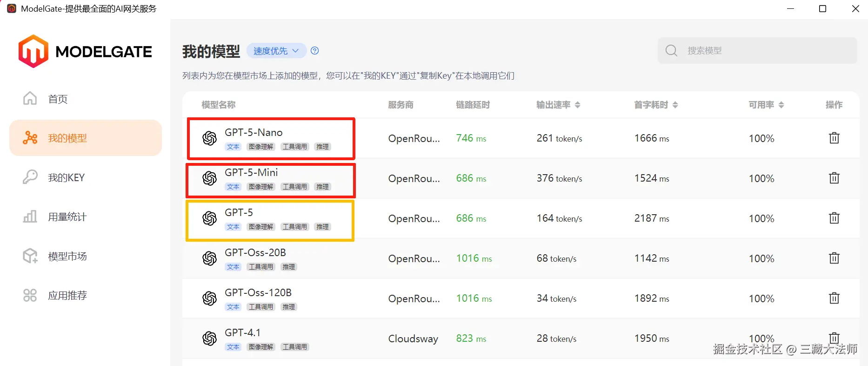Select the 我的模型 sidebar menu item
Image resolution: width=868 pixels, height=366 pixels.
tap(86, 138)
